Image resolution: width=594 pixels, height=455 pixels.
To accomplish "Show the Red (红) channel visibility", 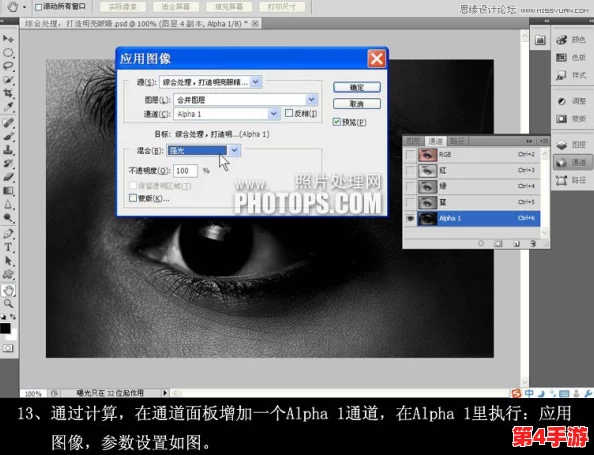I will pyautogui.click(x=410, y=170).
